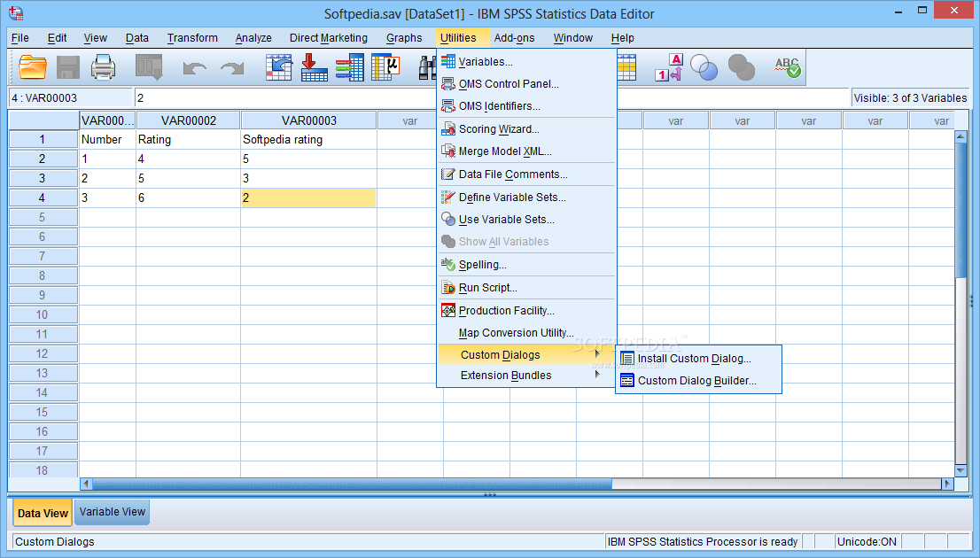Viewport: 980px width, 558px height.
Task: Click the Save file floppy disk icon
Action: pos(68,66)
